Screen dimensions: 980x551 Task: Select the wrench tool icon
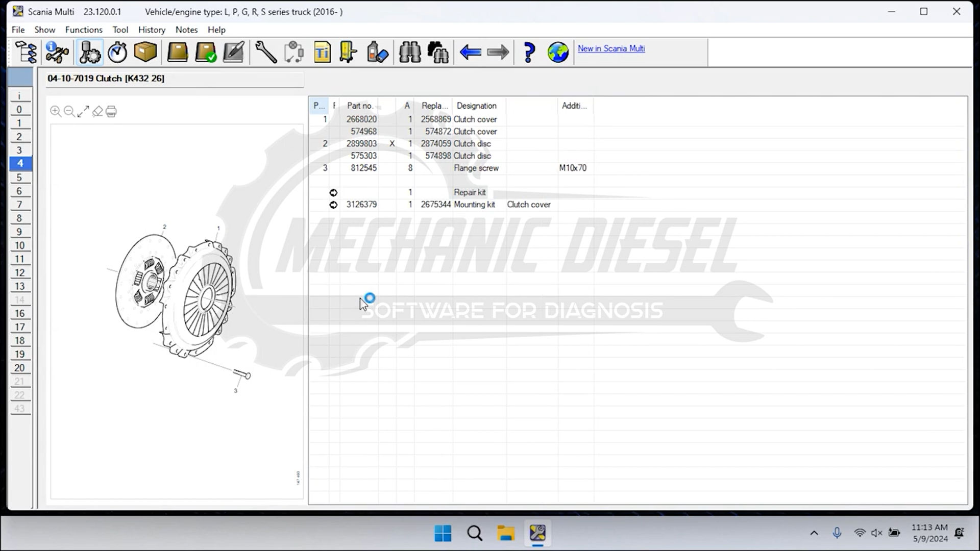point(265,52)
